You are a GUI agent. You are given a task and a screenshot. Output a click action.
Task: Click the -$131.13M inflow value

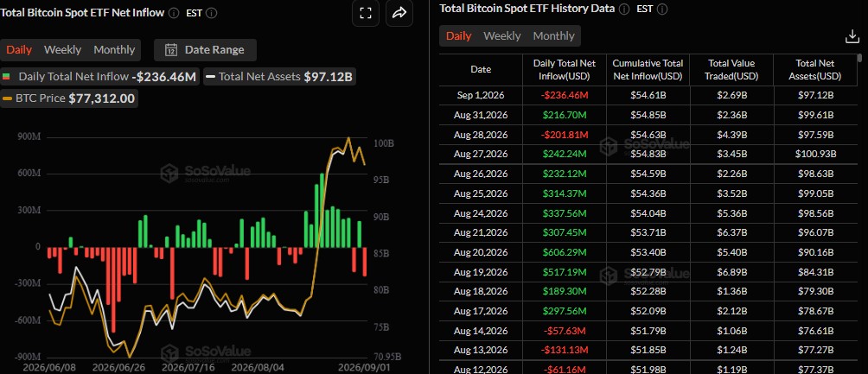pyautogui.click(x=564, y=351)
